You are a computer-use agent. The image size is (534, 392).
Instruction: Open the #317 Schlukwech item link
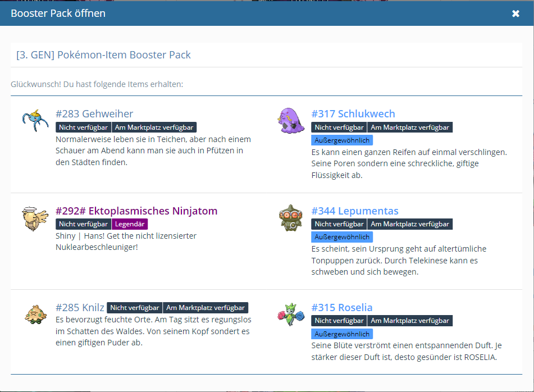353,114
